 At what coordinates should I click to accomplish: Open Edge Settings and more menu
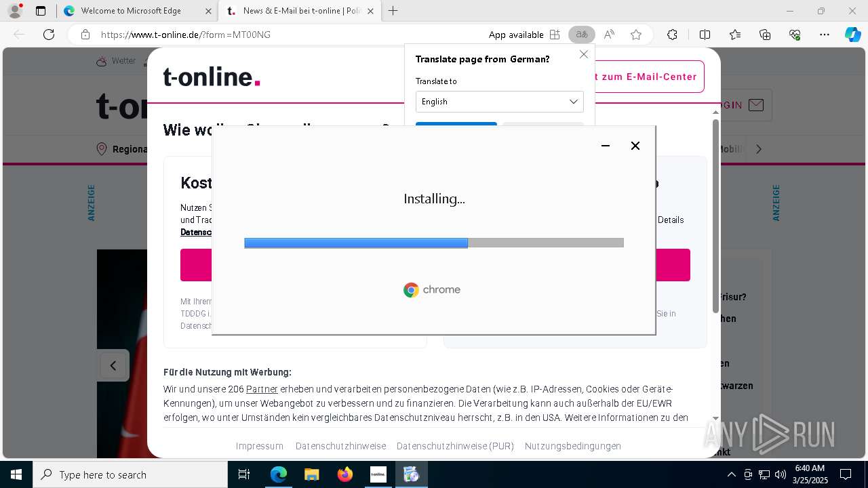[825, 35]
